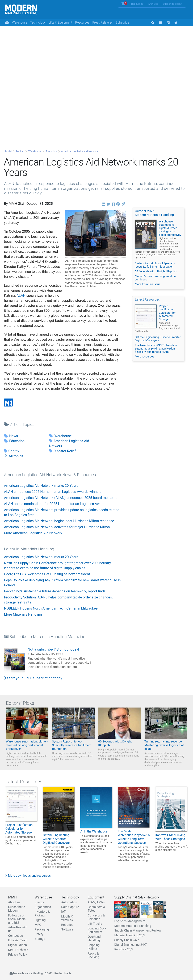Image resolution: width=193 pixels, height=980 pixels.
Task: Click tag icon next to Education topic
Action: point(6,441)
